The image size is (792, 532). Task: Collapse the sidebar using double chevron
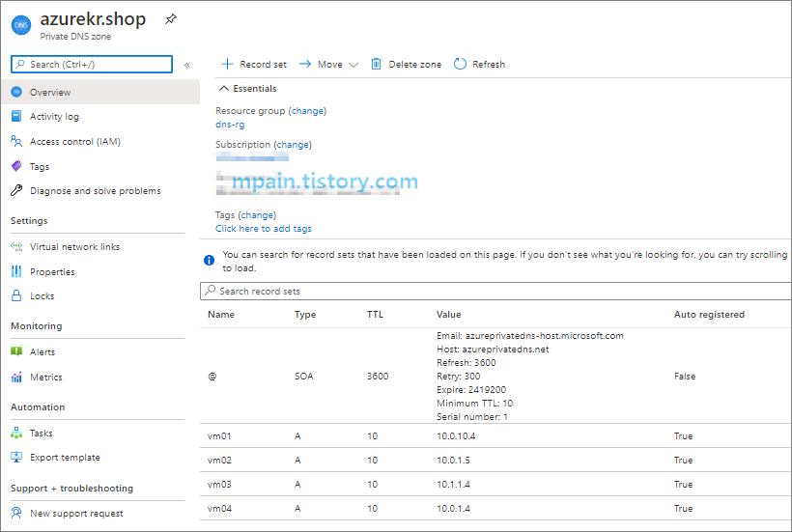(187, 65)
